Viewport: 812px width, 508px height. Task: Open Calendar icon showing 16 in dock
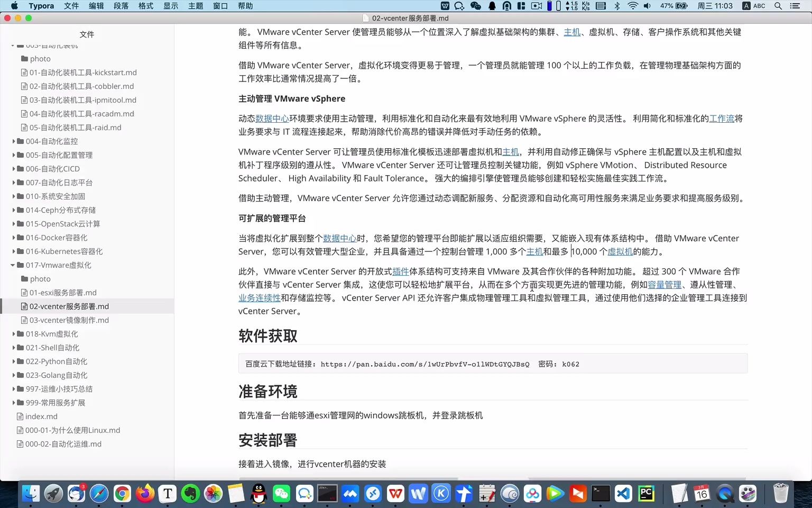[702, 494]
